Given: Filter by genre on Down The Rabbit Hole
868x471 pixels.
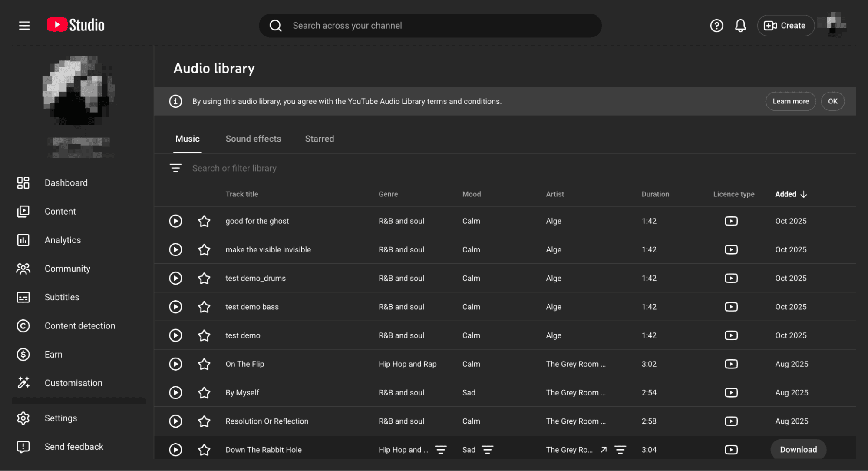Looking at the screenshot, I should pos(441,449).
